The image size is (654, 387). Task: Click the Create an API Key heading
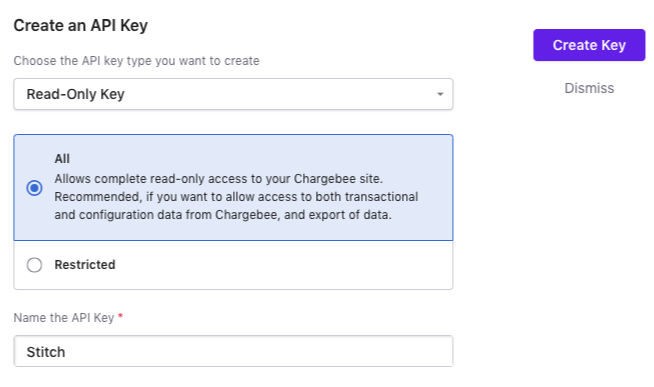click(x=80, y=25)
